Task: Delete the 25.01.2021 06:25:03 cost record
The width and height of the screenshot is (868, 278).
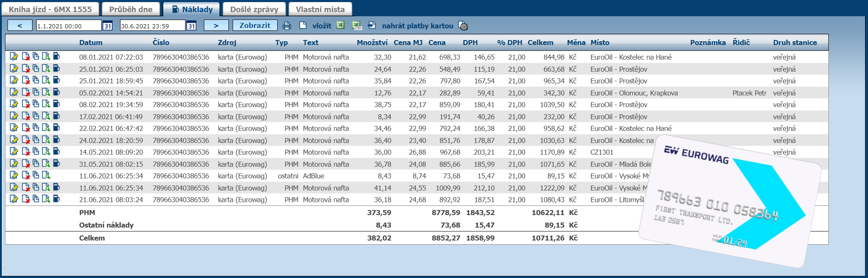Action: 26,69
